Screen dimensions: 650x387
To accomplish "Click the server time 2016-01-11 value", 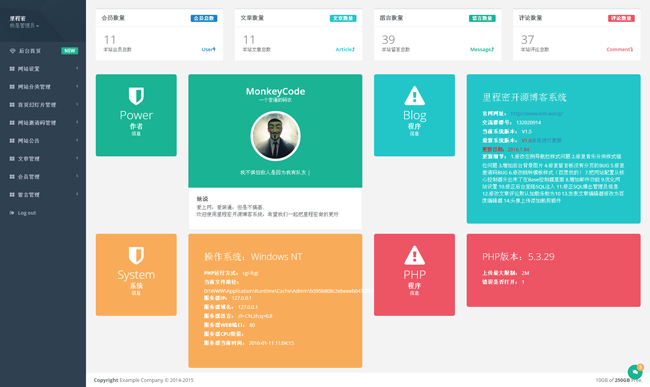I will click(x=271, y=343).
